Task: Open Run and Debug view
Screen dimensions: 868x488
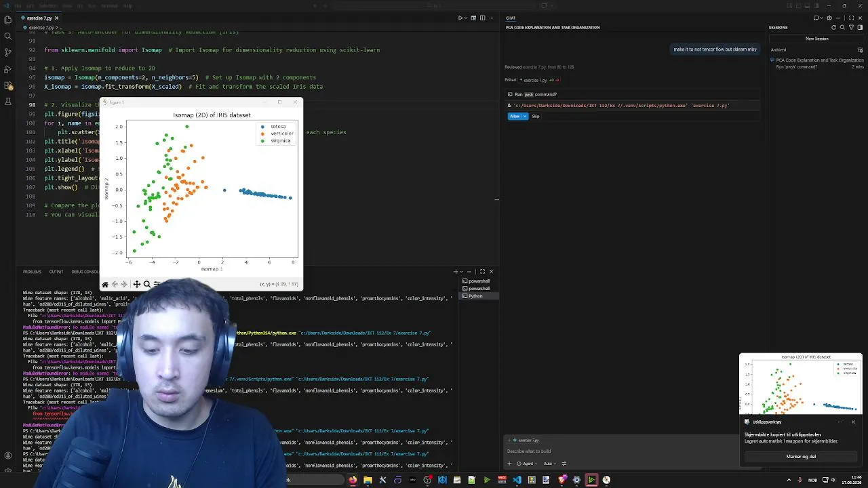Action: click(7, 69)
